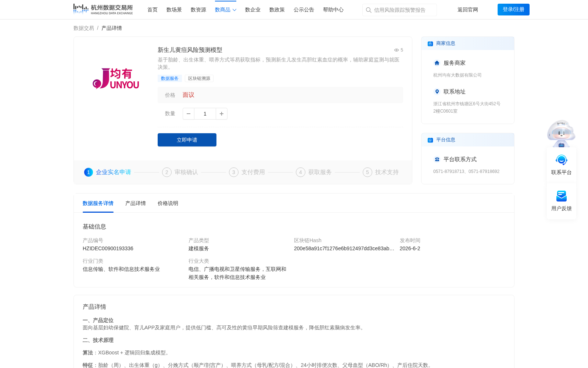Screen dimensions: 588x368
Task: Click the 区块链溯源 tag
Action: point(199,78)
